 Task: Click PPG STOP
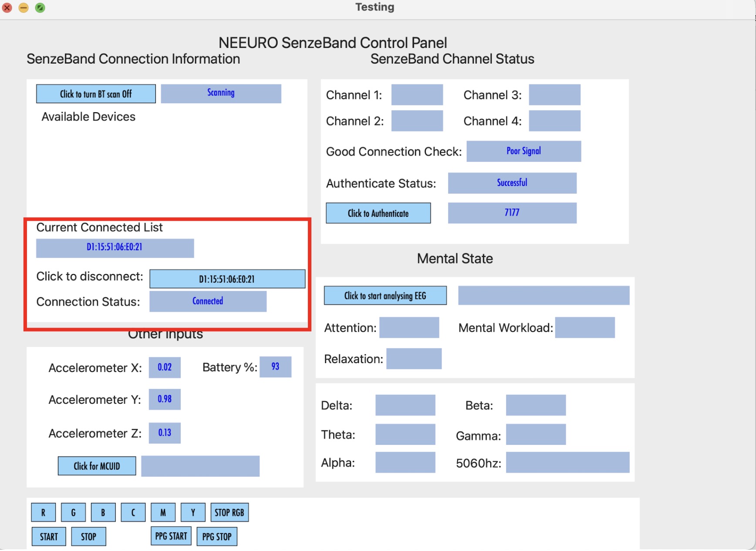(216, 536)
